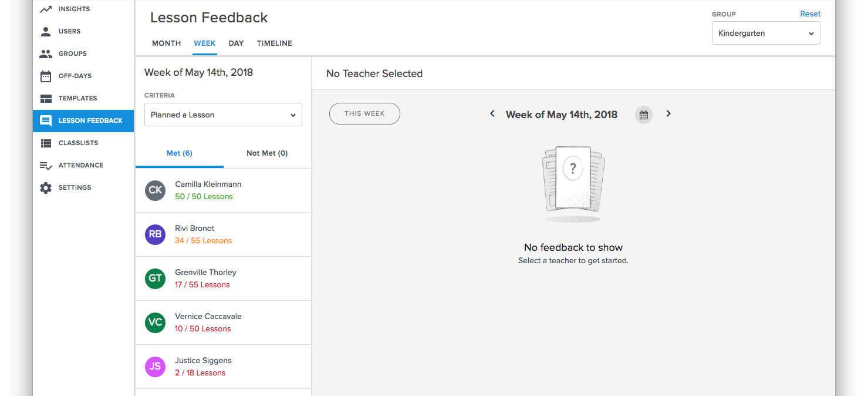The height and width of the screenshot is (396, 868).
Task: Open the Settings section label
Action: click(x=75, y=187)
